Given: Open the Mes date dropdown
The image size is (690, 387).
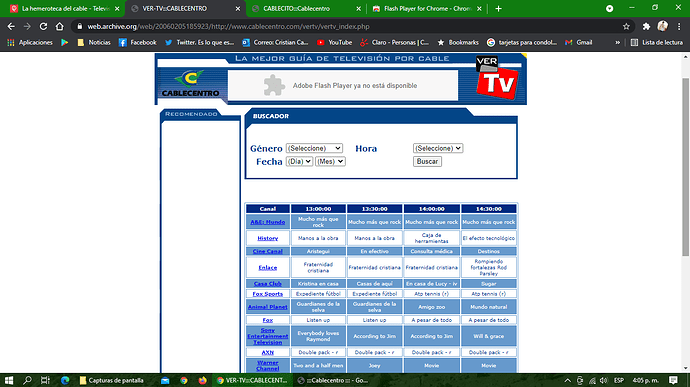Looking at the screenshot, I should pos(330,162).
